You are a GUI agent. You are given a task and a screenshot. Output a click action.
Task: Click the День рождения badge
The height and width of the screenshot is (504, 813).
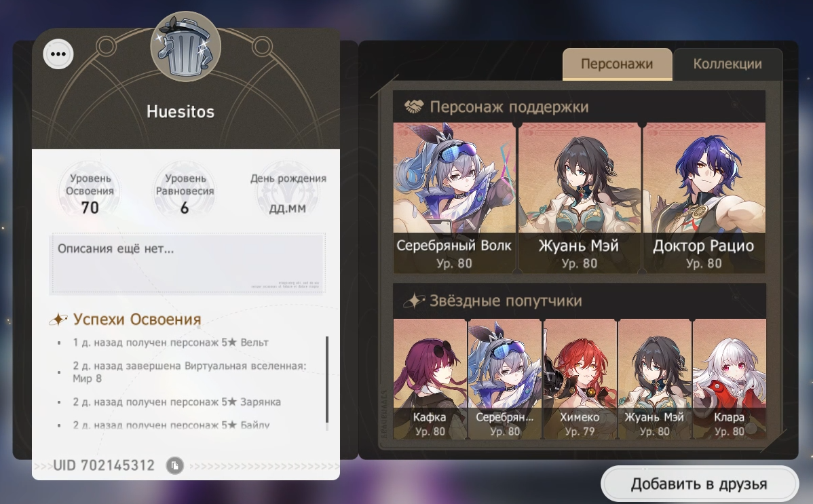(x=288, y=193)
